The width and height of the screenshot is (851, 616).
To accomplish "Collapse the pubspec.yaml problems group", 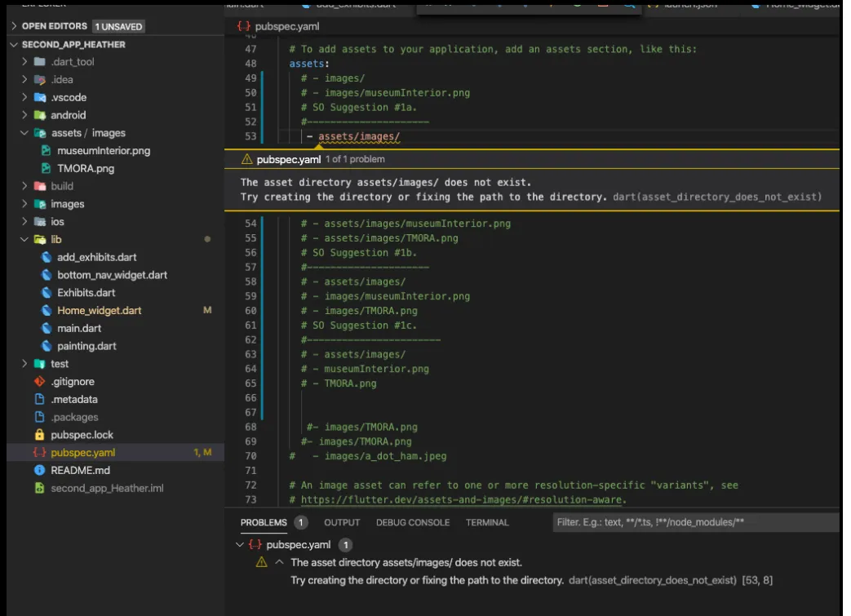I will (240, 545).
